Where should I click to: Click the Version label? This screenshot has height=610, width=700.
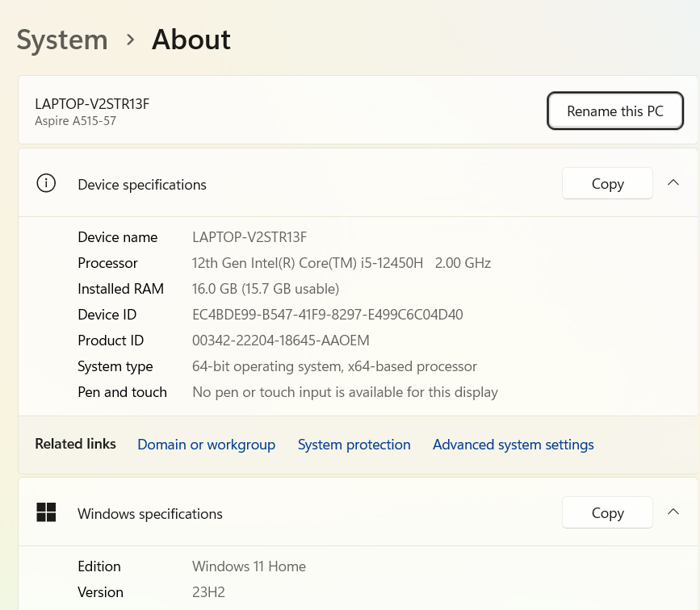(100, 592)
